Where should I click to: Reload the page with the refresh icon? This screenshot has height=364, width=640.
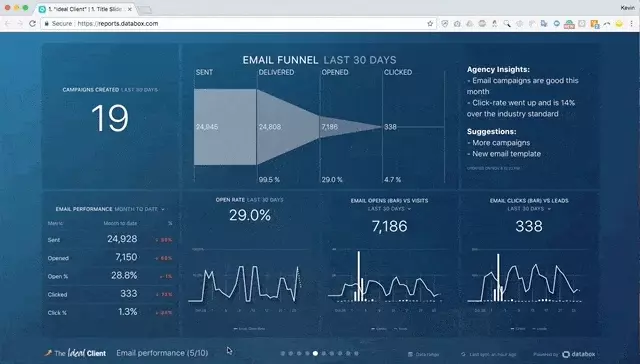pos(33,24)
